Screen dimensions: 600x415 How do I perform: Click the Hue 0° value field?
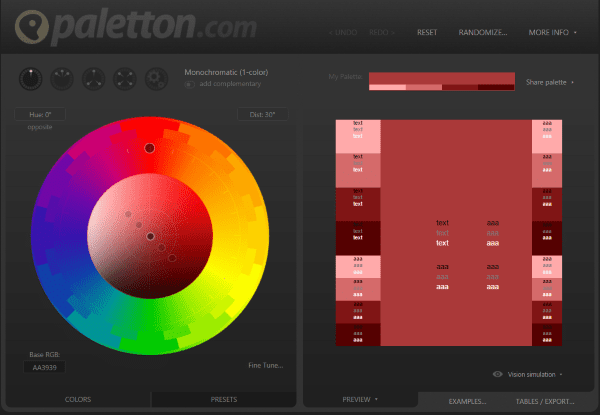click(40, 114)
